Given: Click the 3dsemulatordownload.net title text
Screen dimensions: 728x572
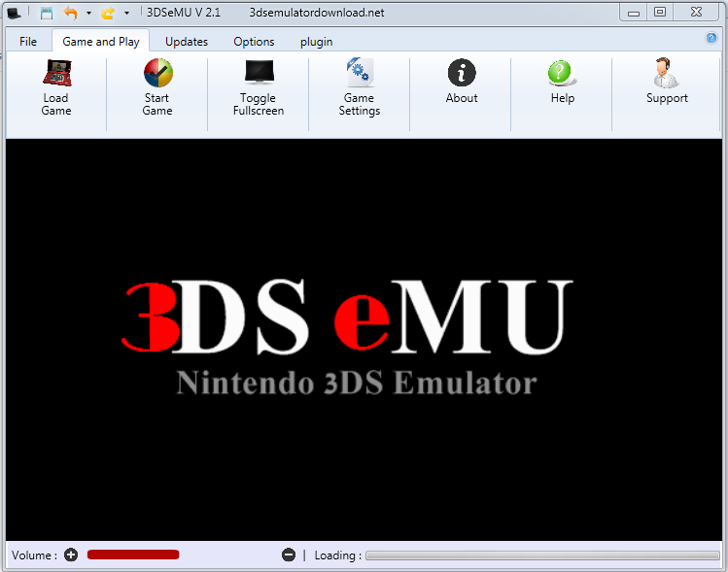Looking at the screenshot, I should 317,13.
